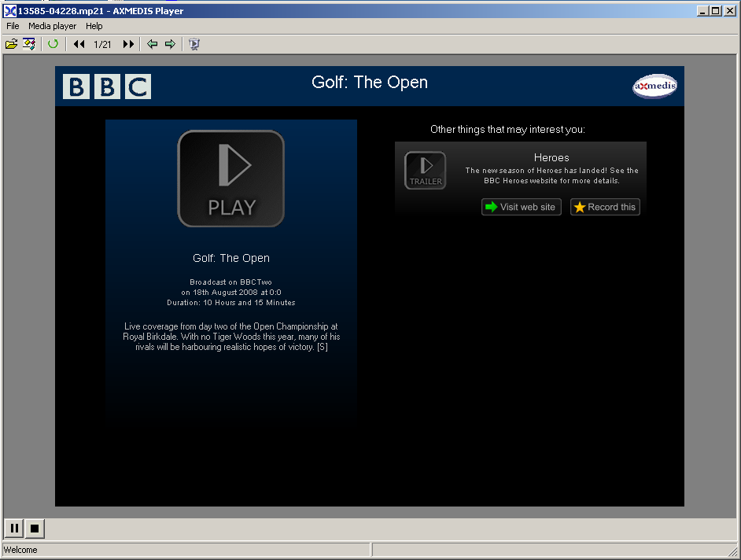Viewport: 741px width, 560px height.
Task: Click the axmedis logo
Action: [x=654, y=86]
